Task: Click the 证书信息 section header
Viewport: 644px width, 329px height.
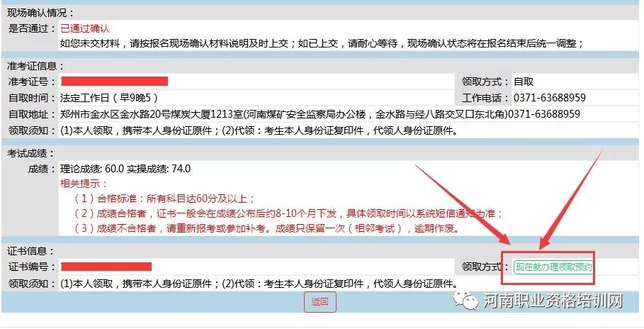Action: coord(30,251)
